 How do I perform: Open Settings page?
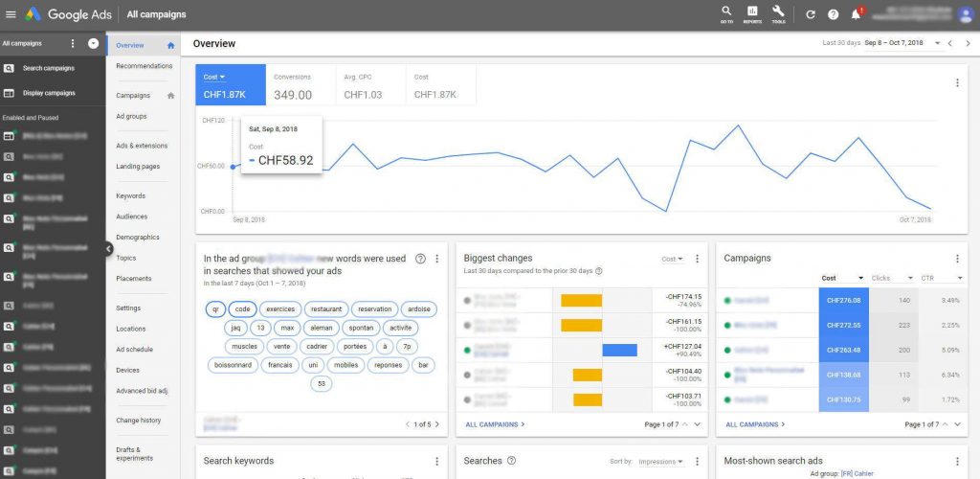tap(128, 308)
